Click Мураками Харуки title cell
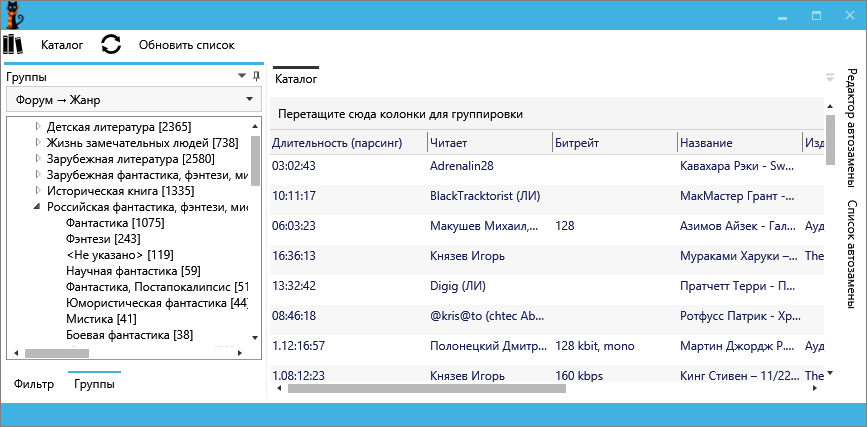This screenshot has height=427, width=867. tap(739, 256)
